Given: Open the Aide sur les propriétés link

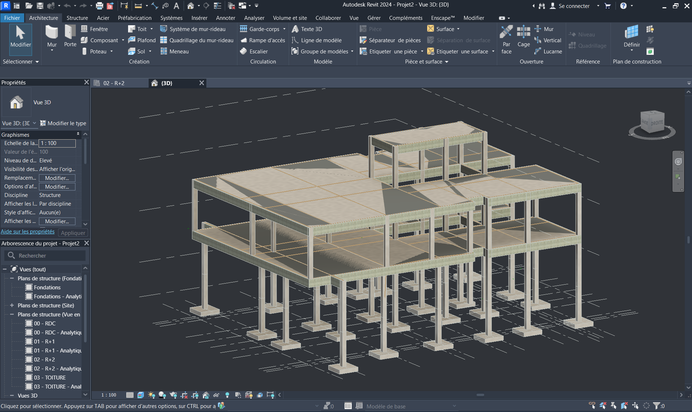Looking at the screenshot, I should pos(27,231).
